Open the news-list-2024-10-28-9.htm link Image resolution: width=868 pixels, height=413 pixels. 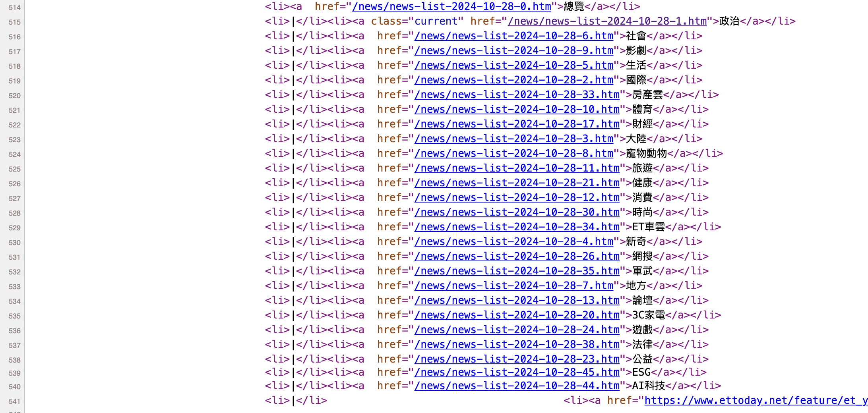click(x=513, y=51)
